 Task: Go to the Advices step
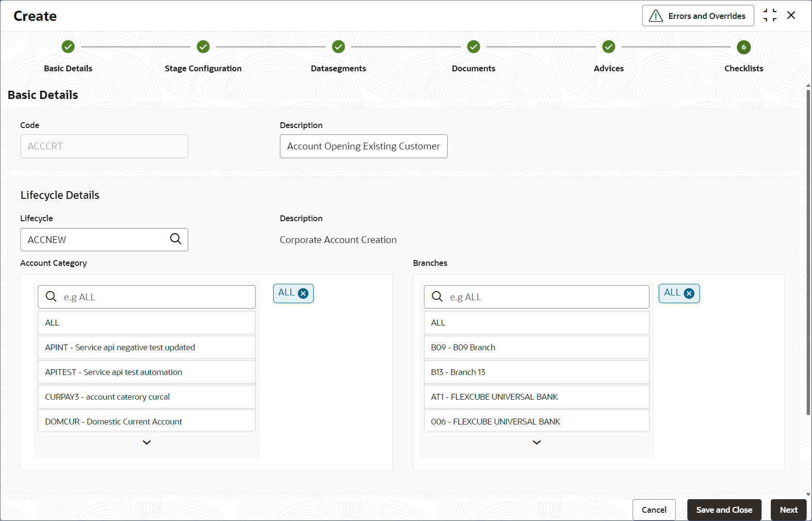pos(609,68)
